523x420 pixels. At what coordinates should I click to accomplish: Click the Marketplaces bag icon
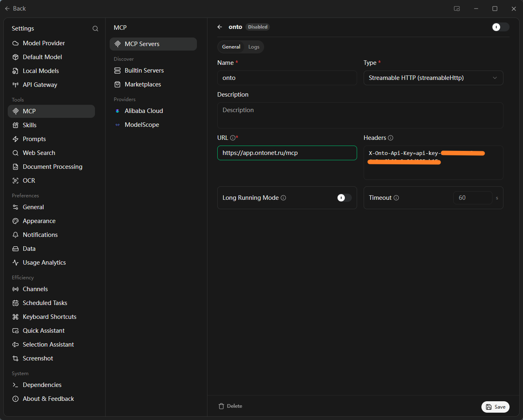pyautogui.click(x=117, y=84)
